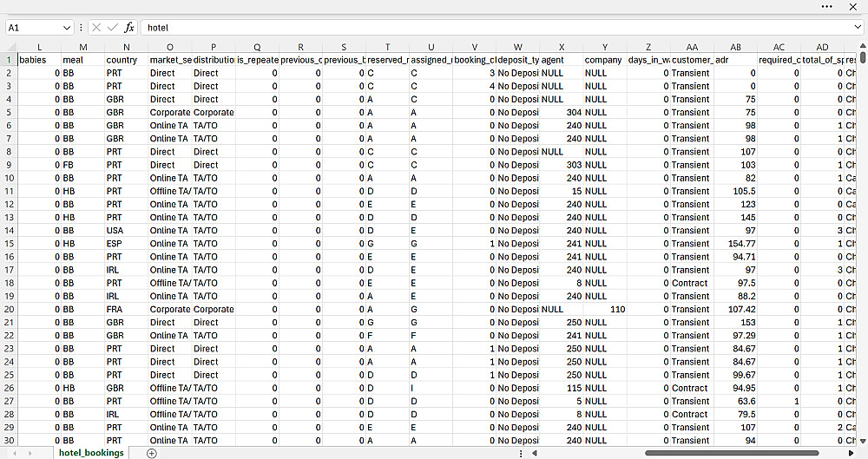
Task: Select the country header cell
Action: click(126, 60)
